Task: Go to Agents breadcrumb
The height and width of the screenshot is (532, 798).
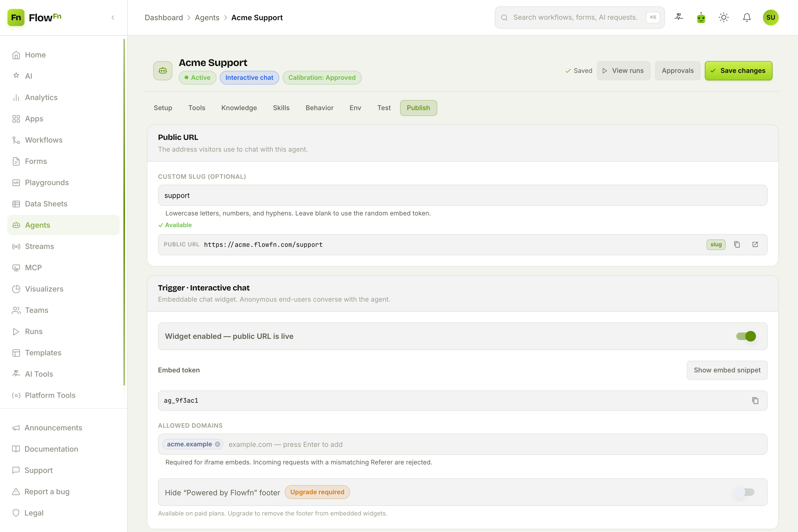Action: (x=207, y=18)
